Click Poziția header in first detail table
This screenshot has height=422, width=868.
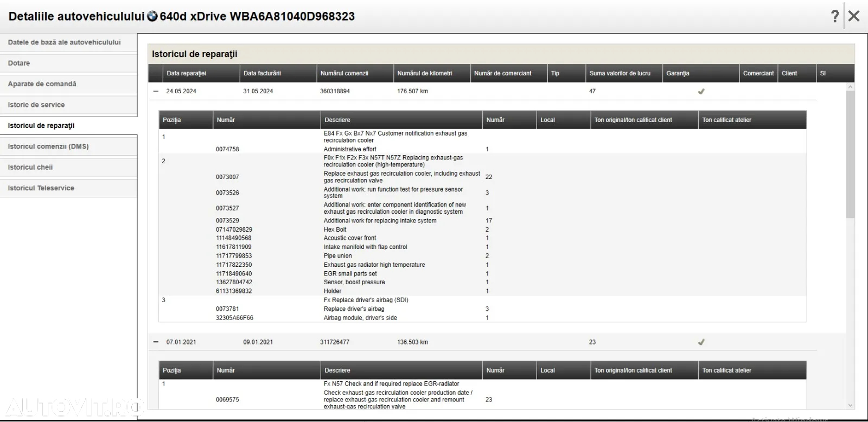(x=186, y=120)
